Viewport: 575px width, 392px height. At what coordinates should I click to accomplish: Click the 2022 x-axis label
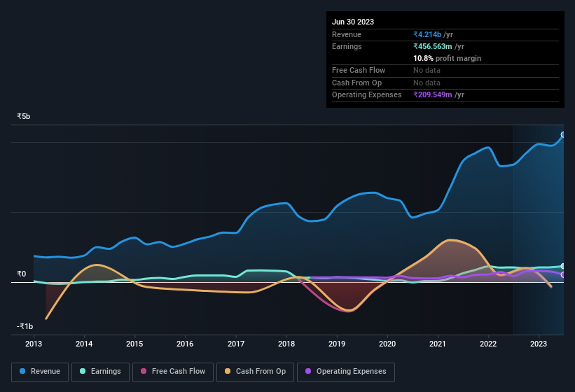488,344
